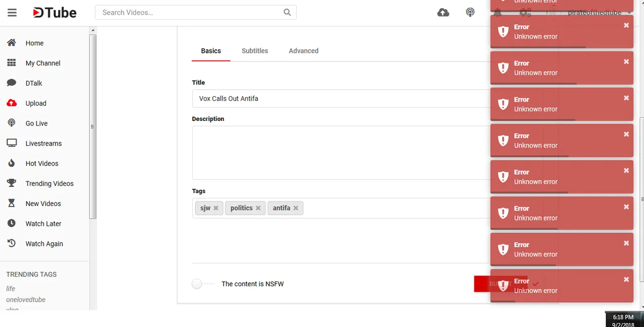Click the red Submit button
644x327 pixels.
[x=501, y=284]
